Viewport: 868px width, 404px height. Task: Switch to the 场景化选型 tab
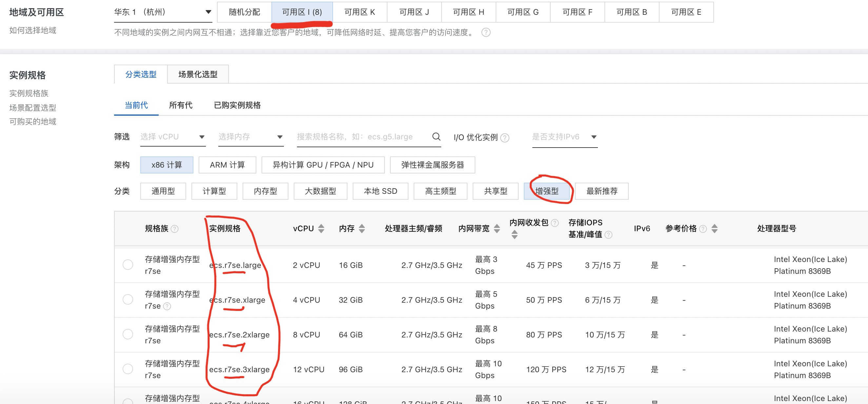click(198, 74)
